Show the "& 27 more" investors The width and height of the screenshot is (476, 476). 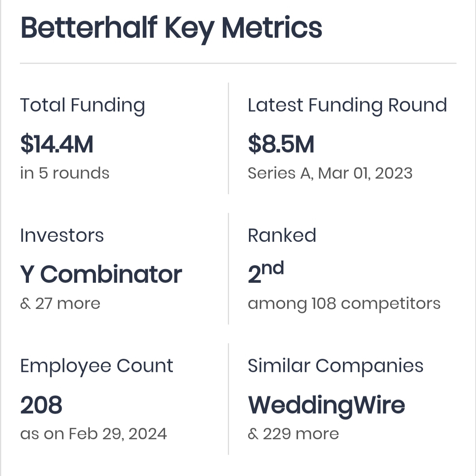point(60,304)
